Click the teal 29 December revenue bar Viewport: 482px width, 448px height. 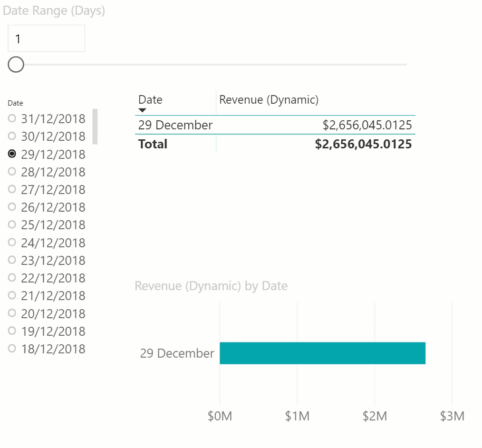pos(322,353)
